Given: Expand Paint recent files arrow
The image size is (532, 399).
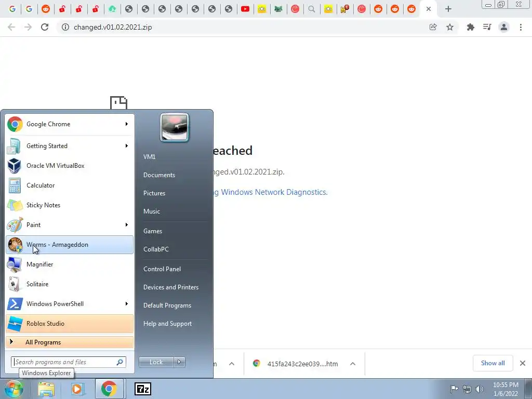Looking at the screenshot, I should point(127,224).
